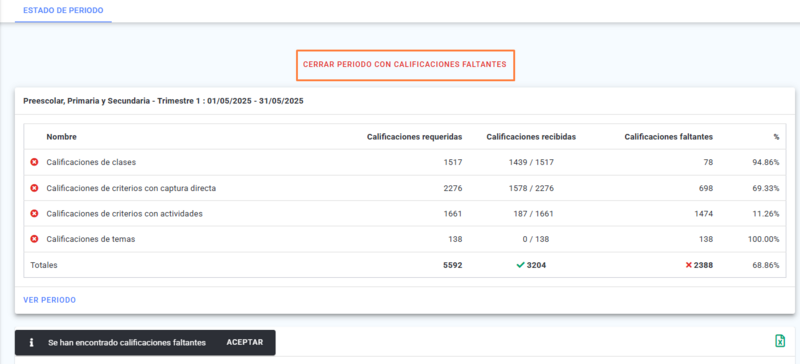Click the green checkmark next to total 3204
Viewport: 800px width, 364px height.
coord(520,265)
